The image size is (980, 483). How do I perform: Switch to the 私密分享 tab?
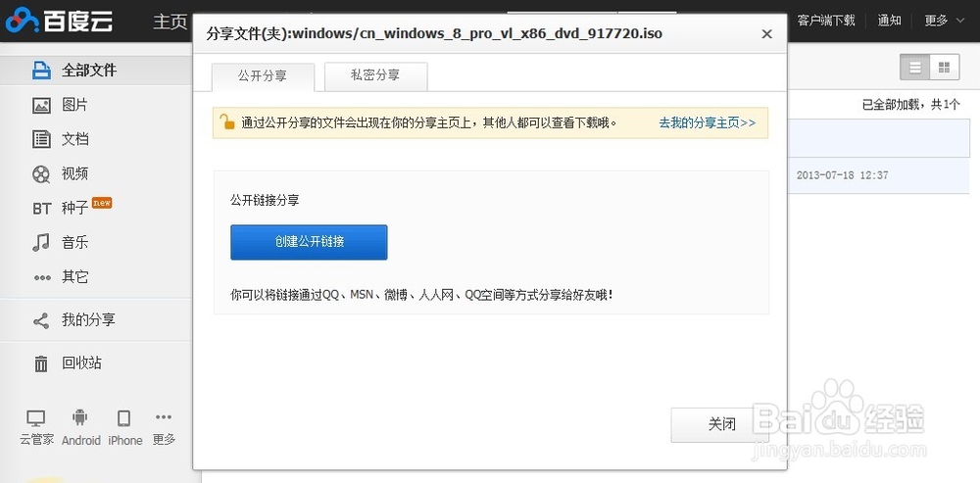375,75
